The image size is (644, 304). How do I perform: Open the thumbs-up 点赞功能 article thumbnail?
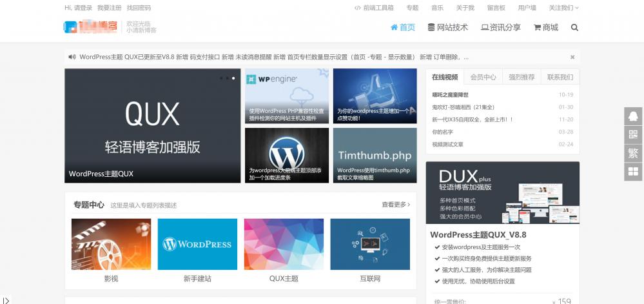click(x=375, y=96)
